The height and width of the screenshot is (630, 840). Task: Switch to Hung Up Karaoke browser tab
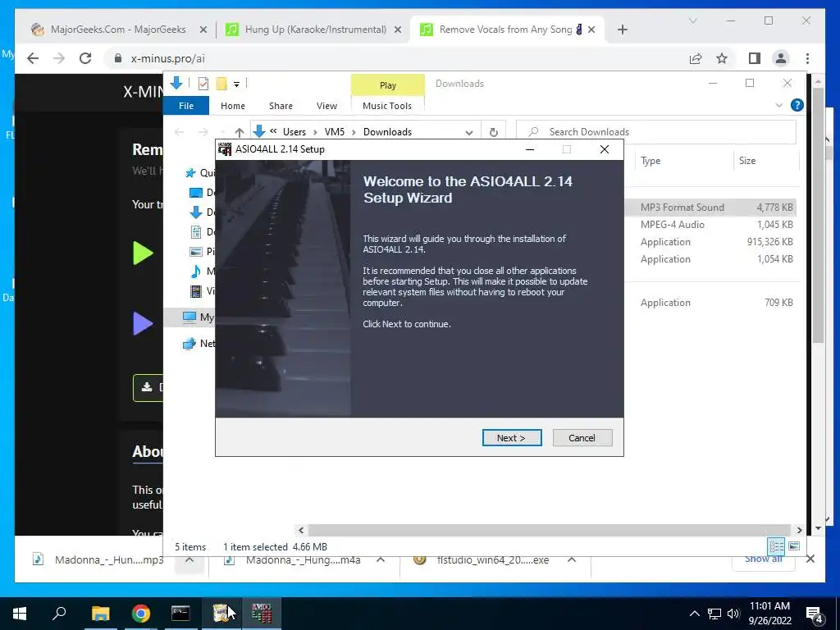315,30
